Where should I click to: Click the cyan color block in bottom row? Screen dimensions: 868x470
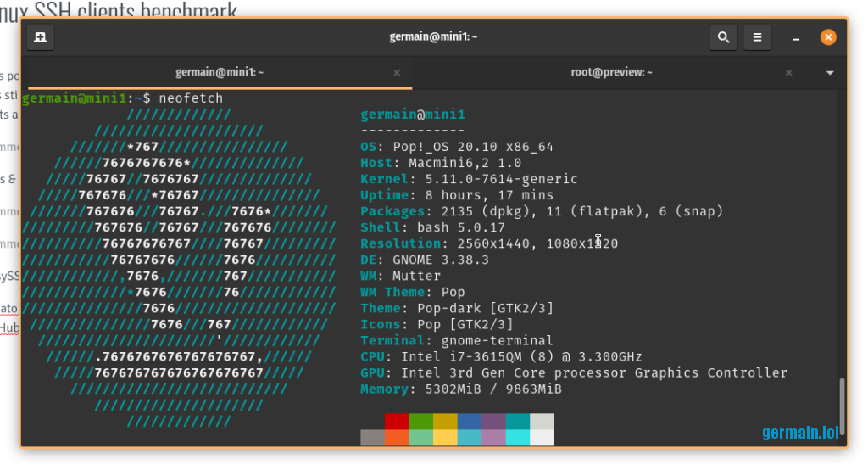tap(518, 437)
